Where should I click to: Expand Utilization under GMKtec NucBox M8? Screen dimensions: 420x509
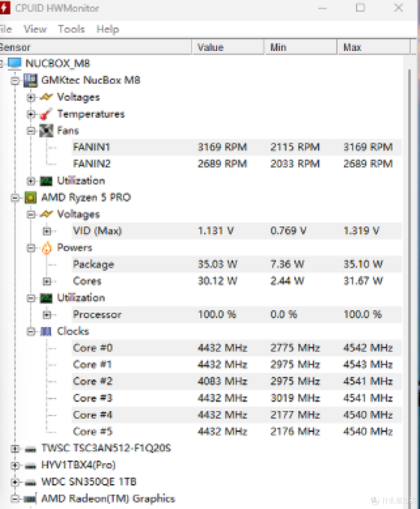(31, 181)
